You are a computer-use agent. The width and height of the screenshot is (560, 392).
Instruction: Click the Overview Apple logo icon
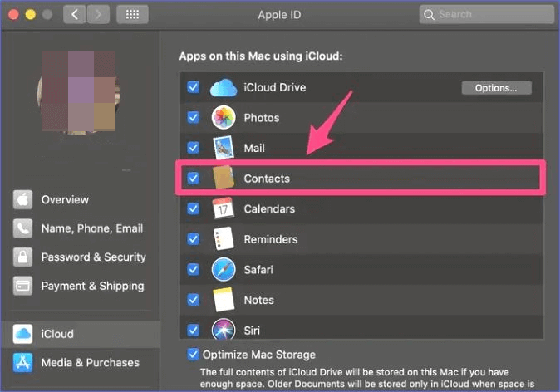pyautogui.click(x=23, y=199)
